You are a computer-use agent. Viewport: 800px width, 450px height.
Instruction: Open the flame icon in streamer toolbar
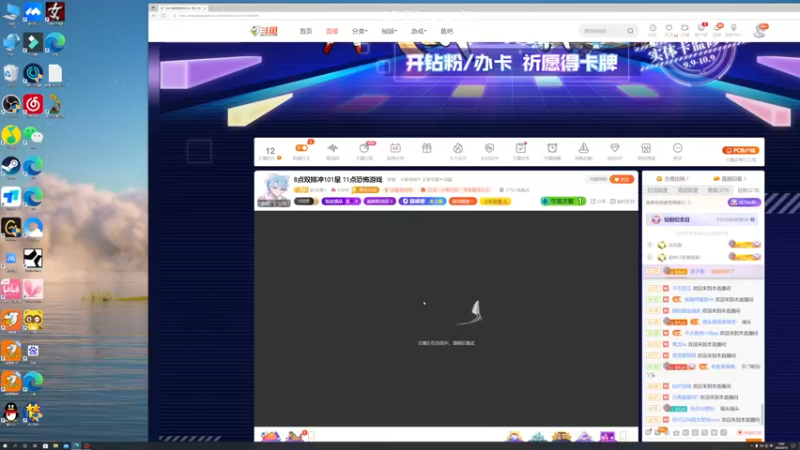[x=458, y=148]
